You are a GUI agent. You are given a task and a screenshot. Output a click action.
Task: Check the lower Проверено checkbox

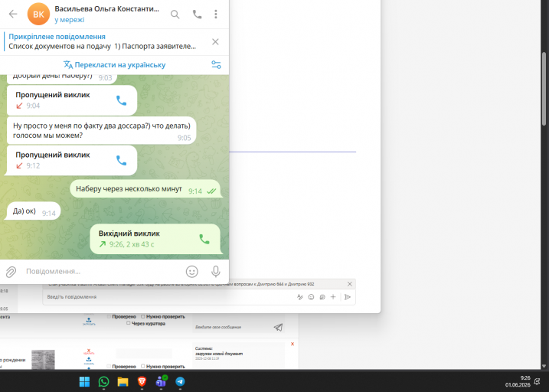[109, 366]
